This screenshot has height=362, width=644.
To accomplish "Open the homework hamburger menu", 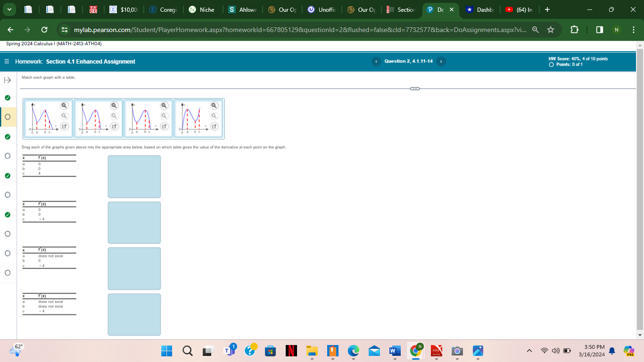I will pyautogui.click(x=7, y=62).
